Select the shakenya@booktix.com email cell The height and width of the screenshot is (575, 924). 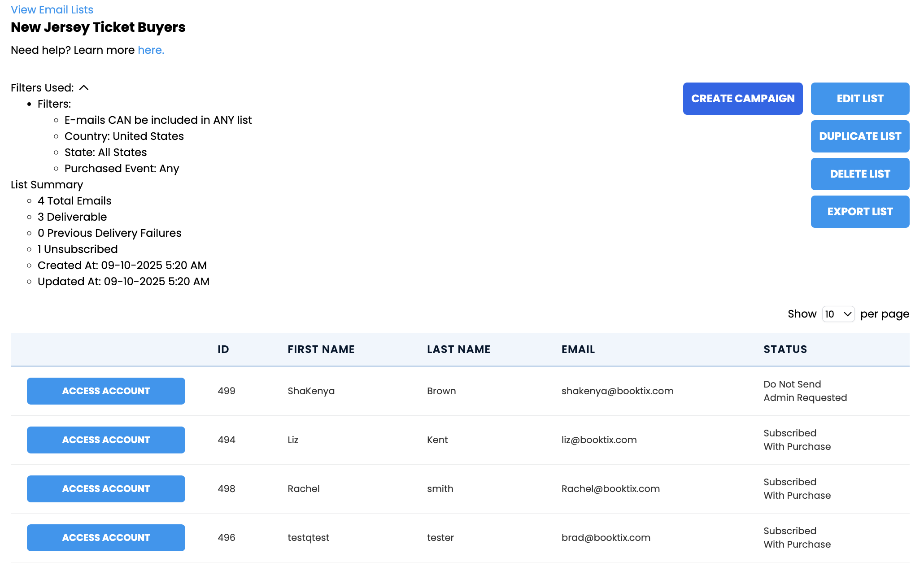tap(617, 391)
